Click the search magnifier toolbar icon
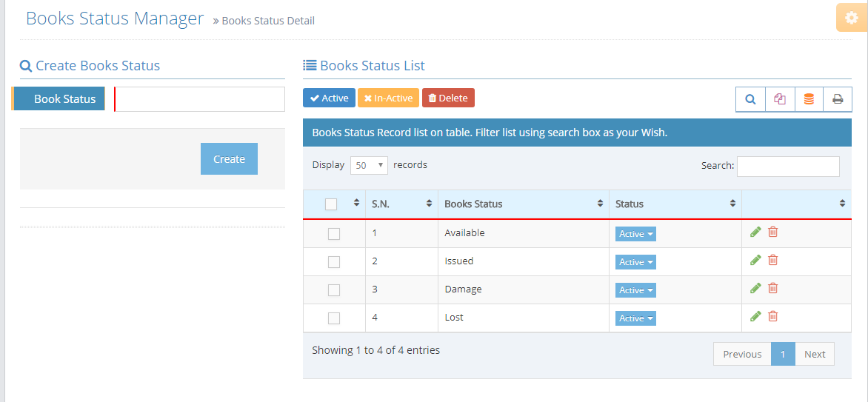 point(750,99)
